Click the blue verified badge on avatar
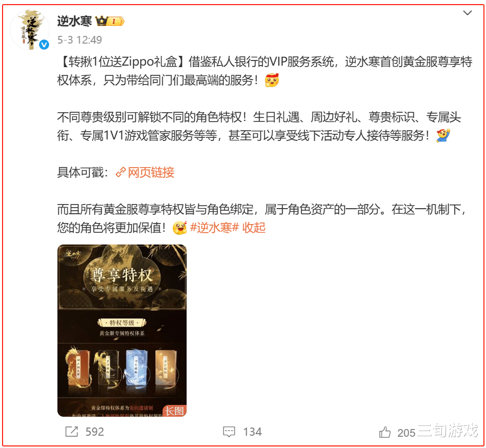Screen dimensions: 486x448 44,45
